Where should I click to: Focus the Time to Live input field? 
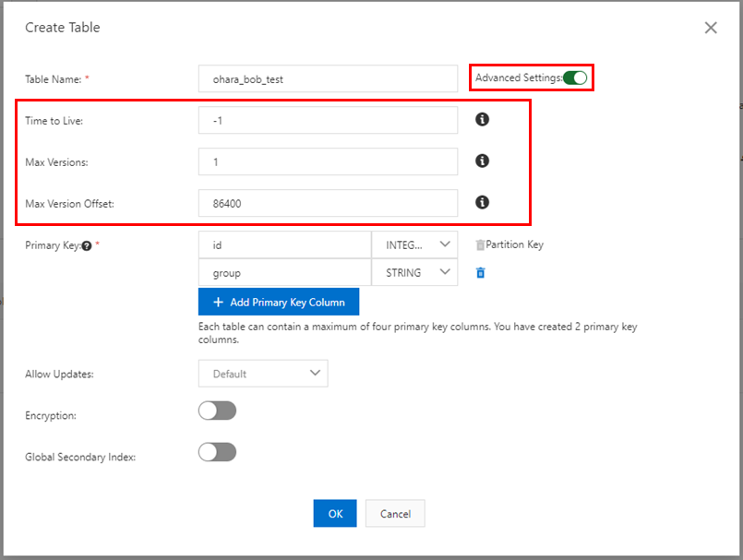click(328, 120)
